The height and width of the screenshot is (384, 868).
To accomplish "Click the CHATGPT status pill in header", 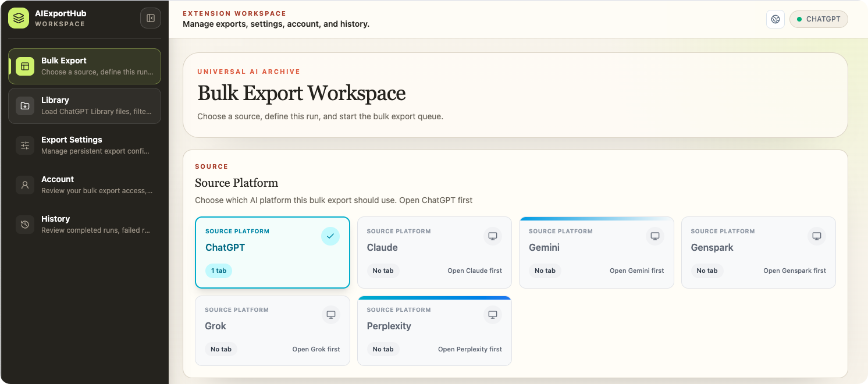I will pyautogui.click(x=819, y=19).
